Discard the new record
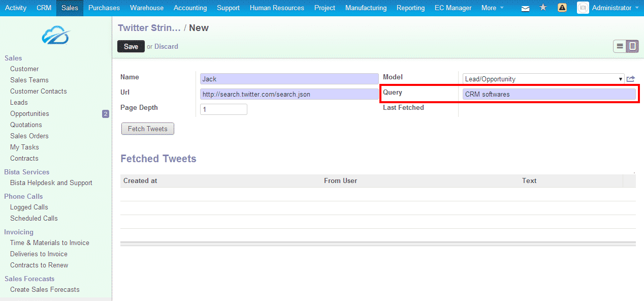 (166, 46)
